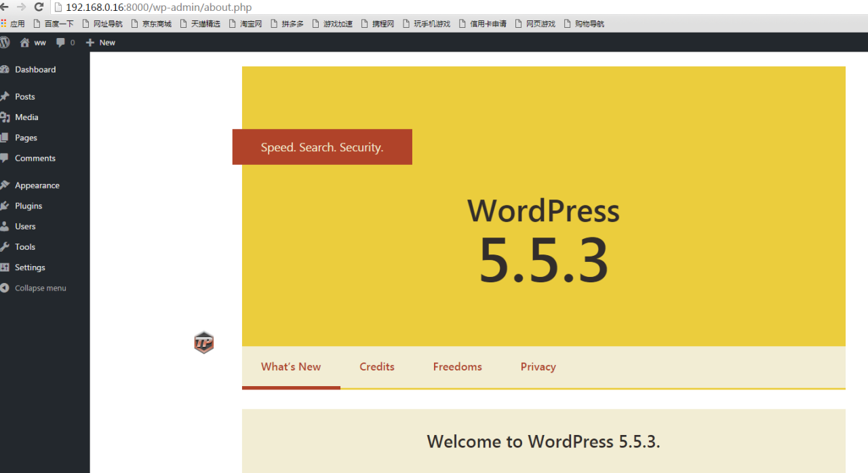Select the Posts pushpin icon in sidebar
868x473 pixels.
click(7, 96)
